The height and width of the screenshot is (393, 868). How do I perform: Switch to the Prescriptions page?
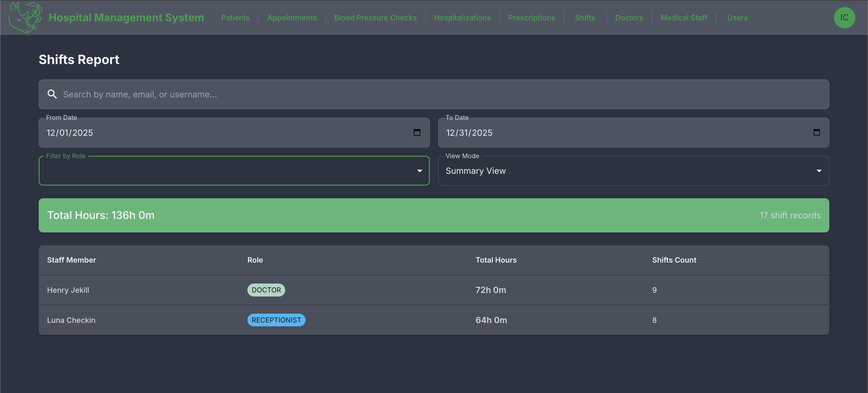[531, 17]
